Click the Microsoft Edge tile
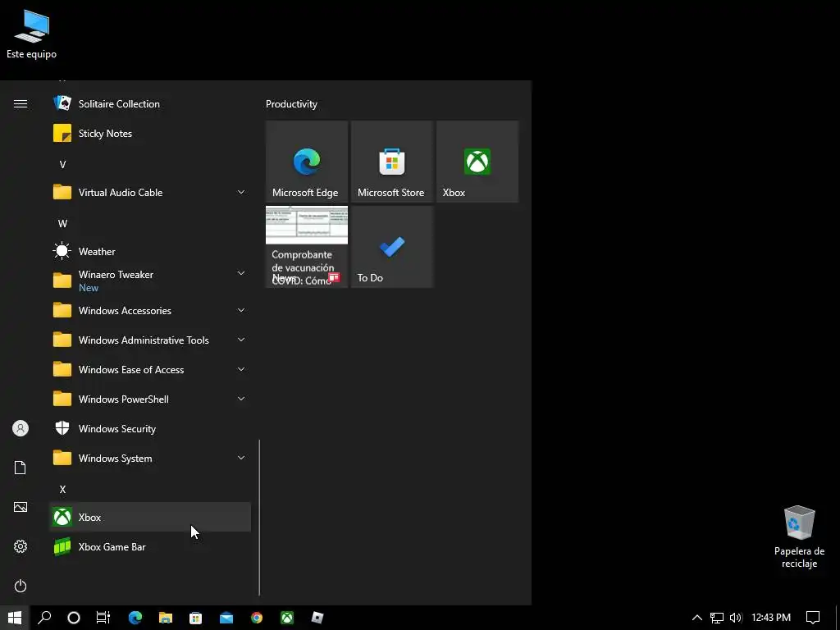This screenshot has width=840, height=630. pos(307,162)
